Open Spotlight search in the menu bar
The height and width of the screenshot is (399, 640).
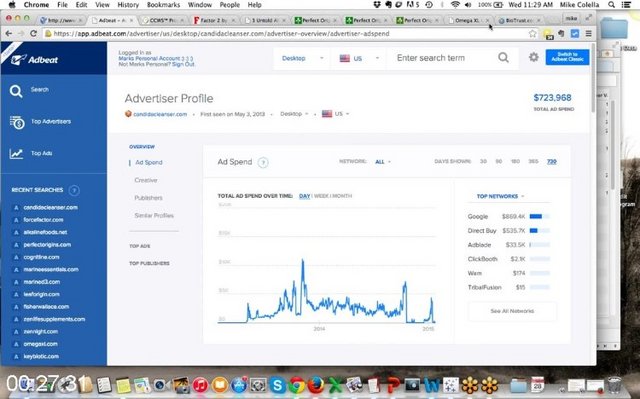611,5
